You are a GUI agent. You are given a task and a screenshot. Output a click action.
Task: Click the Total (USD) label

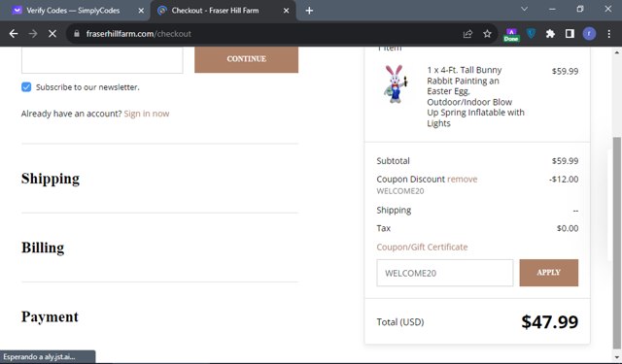point(399,322)
